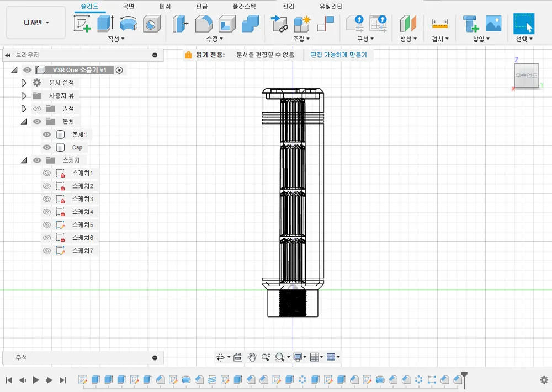Open the 수정 dropdown menu
Image resolution: width=552 pixels, height=392 pixels.
[214, 39]
